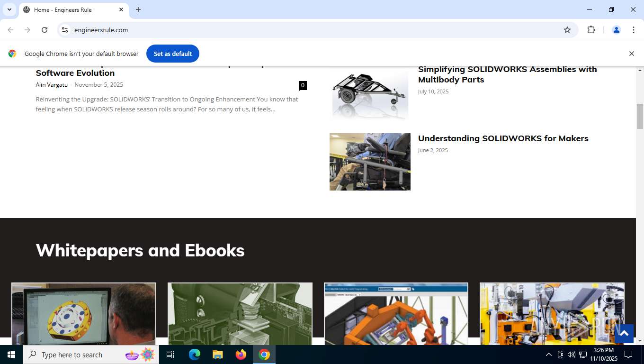Open the Windows Start menu
The image size is (644, 364).
point(11,355)
